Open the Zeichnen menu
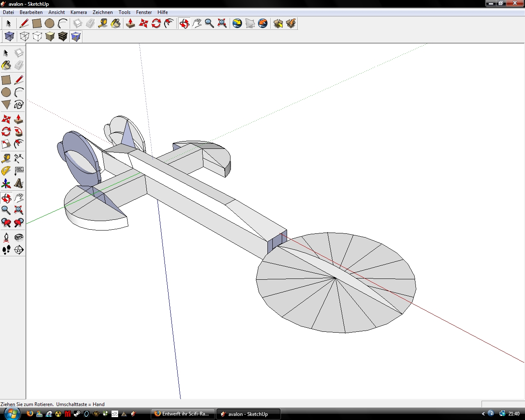 (x=103, y=12)
